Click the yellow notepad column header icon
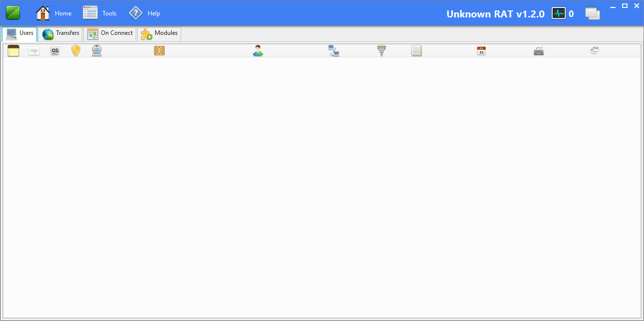 [13, 51]
